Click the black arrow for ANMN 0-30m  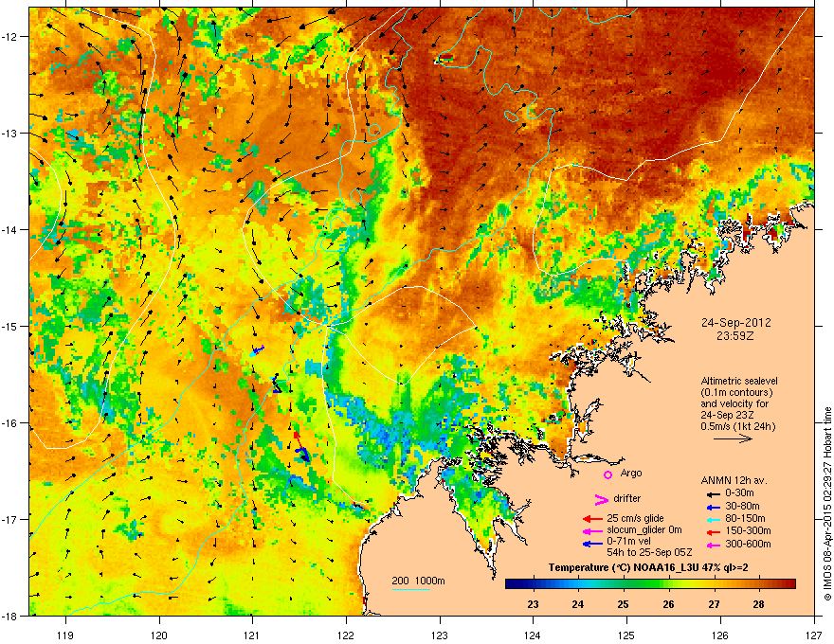(x=714, y=493)
